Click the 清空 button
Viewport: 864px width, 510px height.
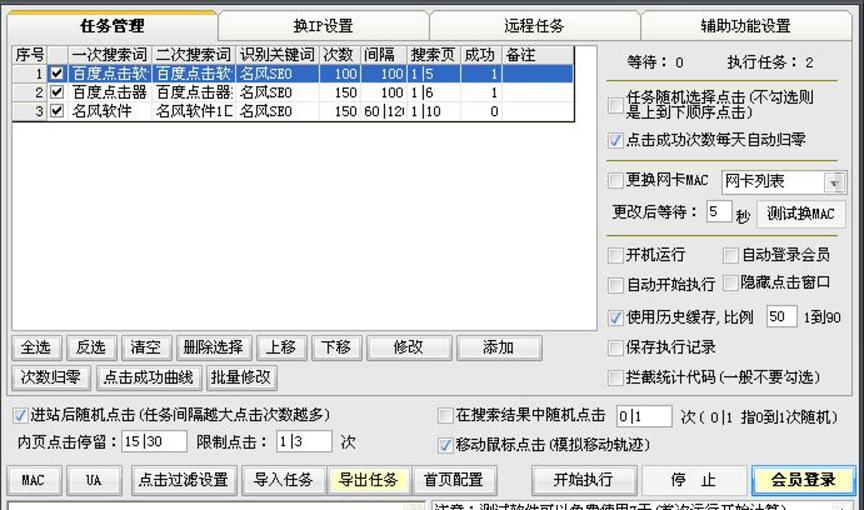click(145, 348)
